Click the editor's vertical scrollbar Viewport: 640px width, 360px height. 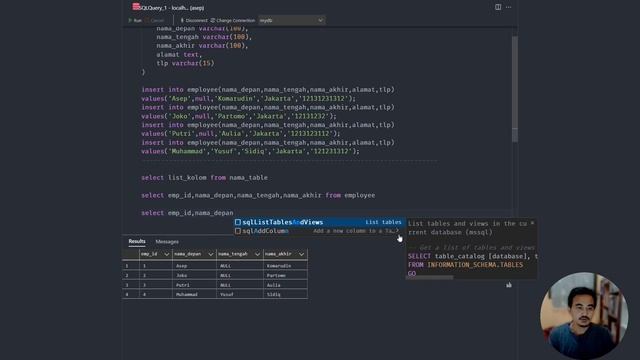point(515,89)
